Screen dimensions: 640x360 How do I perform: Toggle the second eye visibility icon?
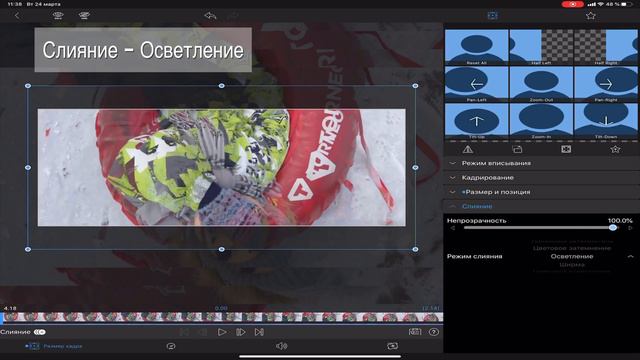coord(84,16)
